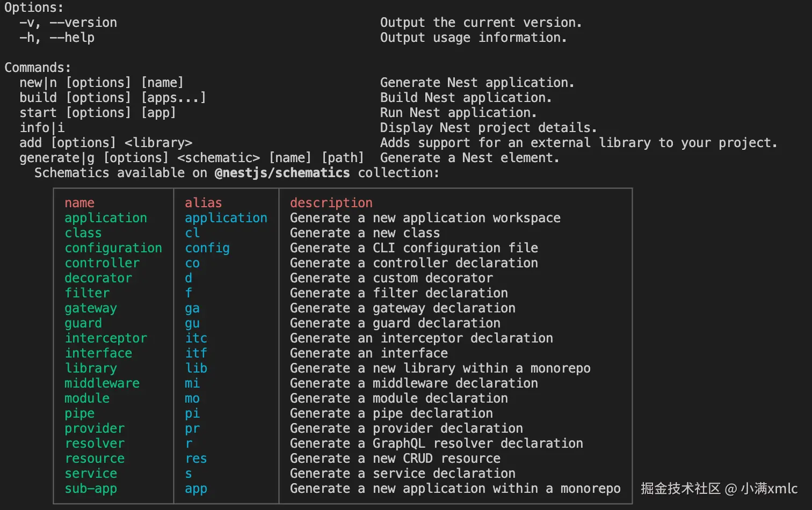This screenshot has height=510, width=812.
Task: Click the "掘金技术社区 @ 小满xmlc" watermark
Action: pyautogui.click(x=719, y=489)
